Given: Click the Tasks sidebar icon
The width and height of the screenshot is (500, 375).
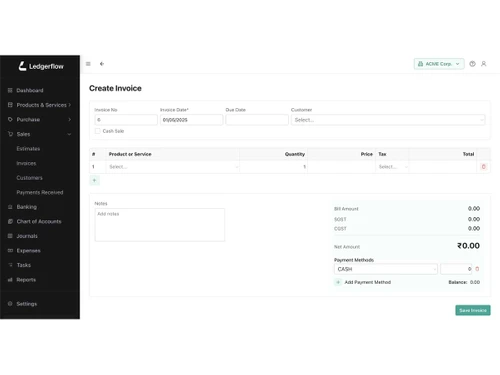Looking at the screenshot, I should coord(10,265).
